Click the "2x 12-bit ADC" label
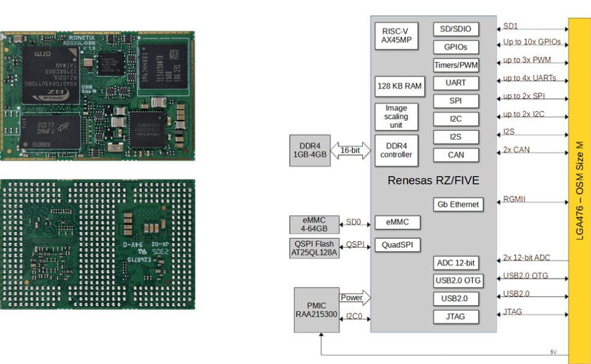Viewport: 591px width, 364px height. tap(527, 258)
